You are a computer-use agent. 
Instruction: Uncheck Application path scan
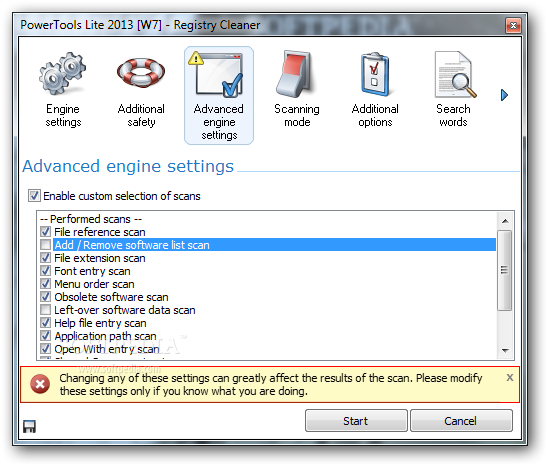(45, 336)
